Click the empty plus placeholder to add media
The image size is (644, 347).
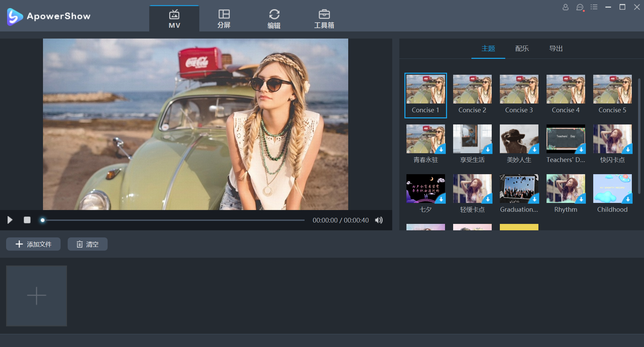37,296
